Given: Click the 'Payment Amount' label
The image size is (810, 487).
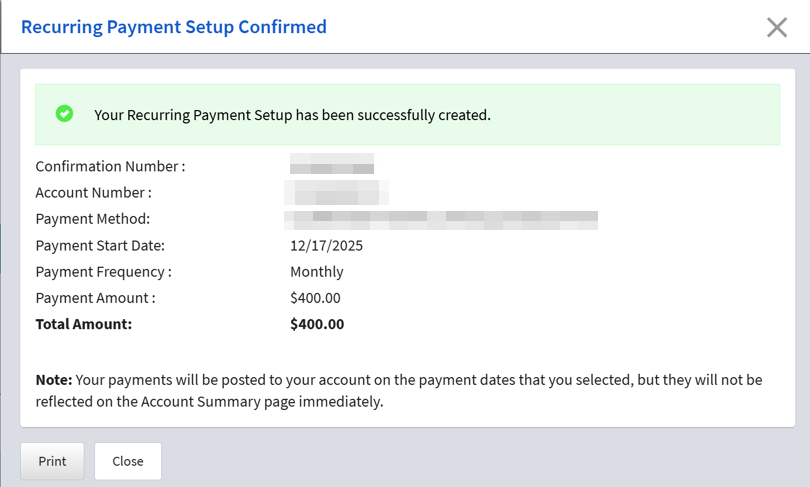Looking at the screenshot, I should coord(95,297).
